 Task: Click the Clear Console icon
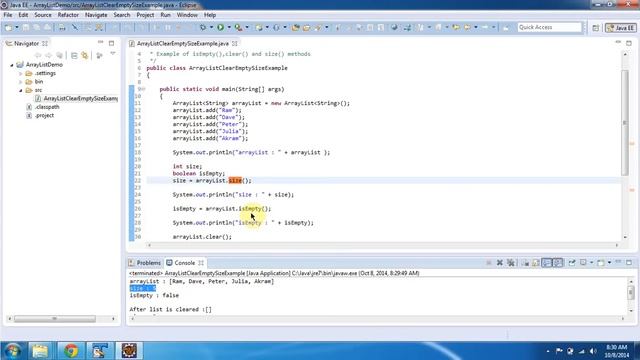[x=526, y=263]
